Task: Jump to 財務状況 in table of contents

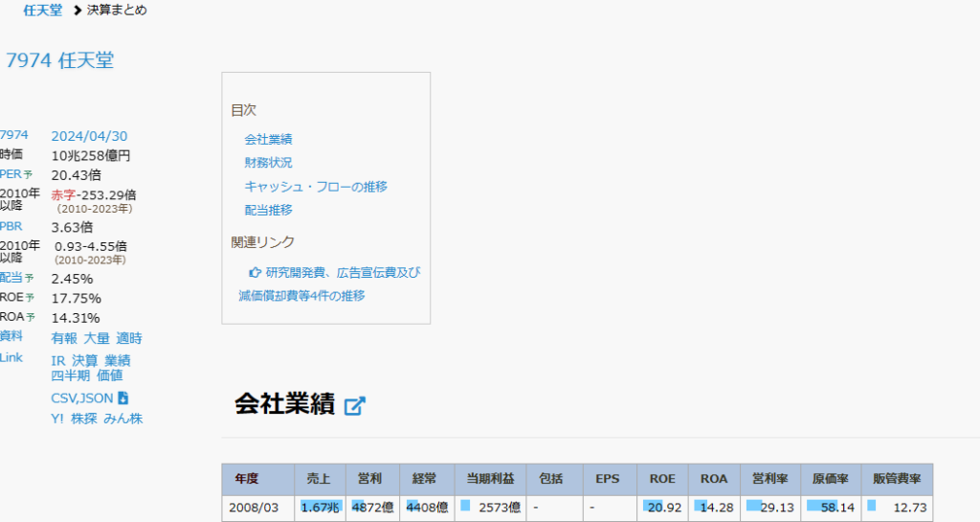Action: click(268, 163)
